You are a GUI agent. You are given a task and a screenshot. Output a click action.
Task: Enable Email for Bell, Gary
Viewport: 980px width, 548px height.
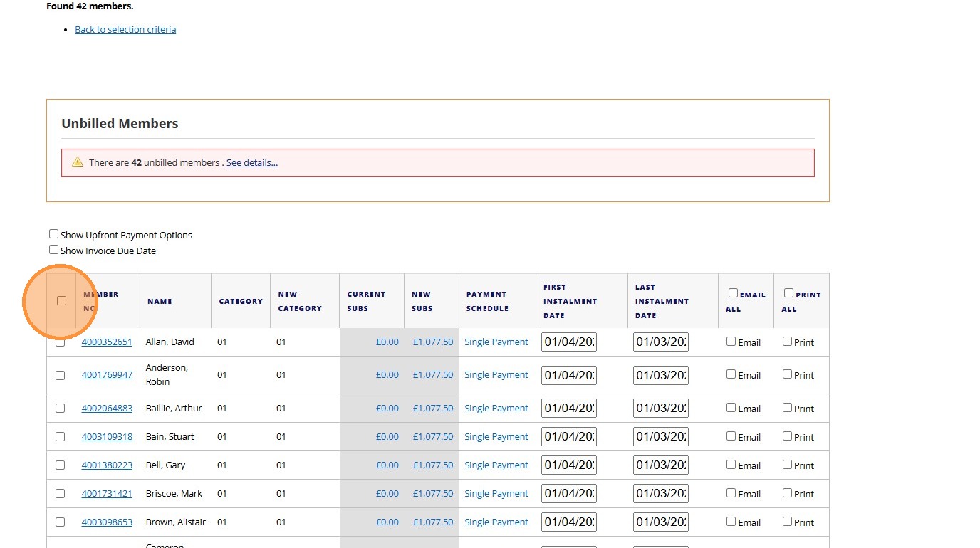pos(731,465)
